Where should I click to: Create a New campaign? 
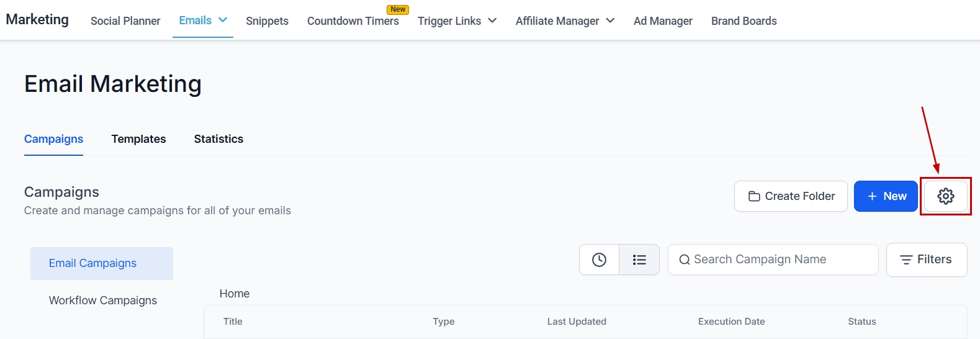coord(886,196)
